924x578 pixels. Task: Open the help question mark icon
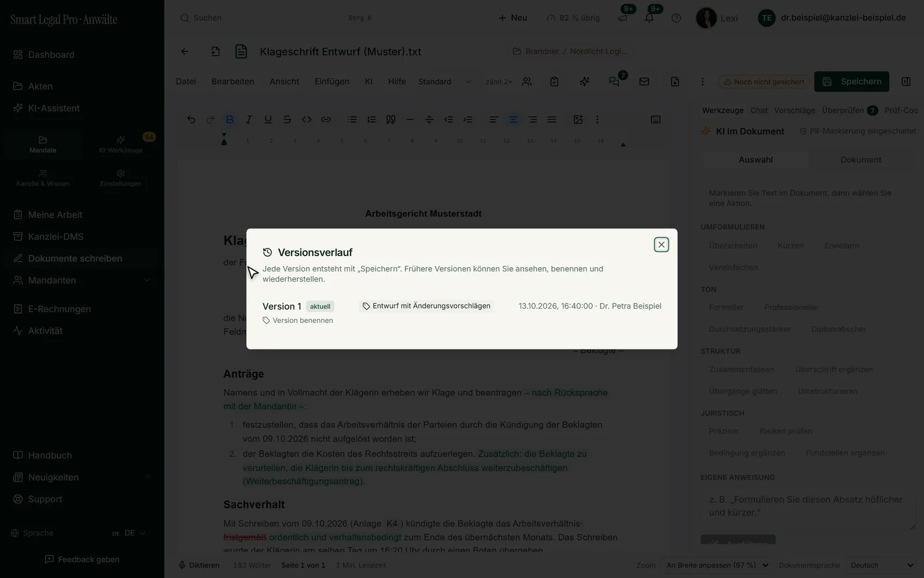coord(676,18)
